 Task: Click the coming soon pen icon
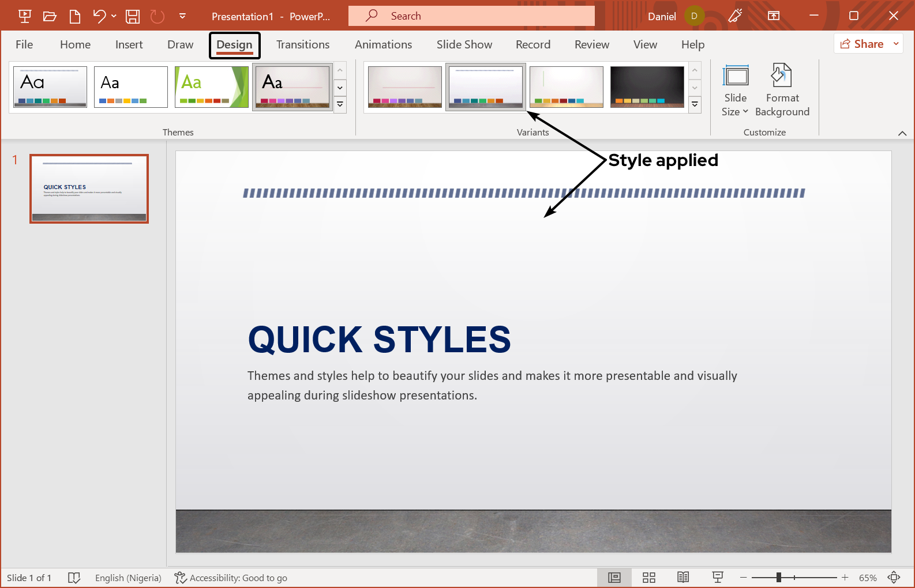point(735,16)
